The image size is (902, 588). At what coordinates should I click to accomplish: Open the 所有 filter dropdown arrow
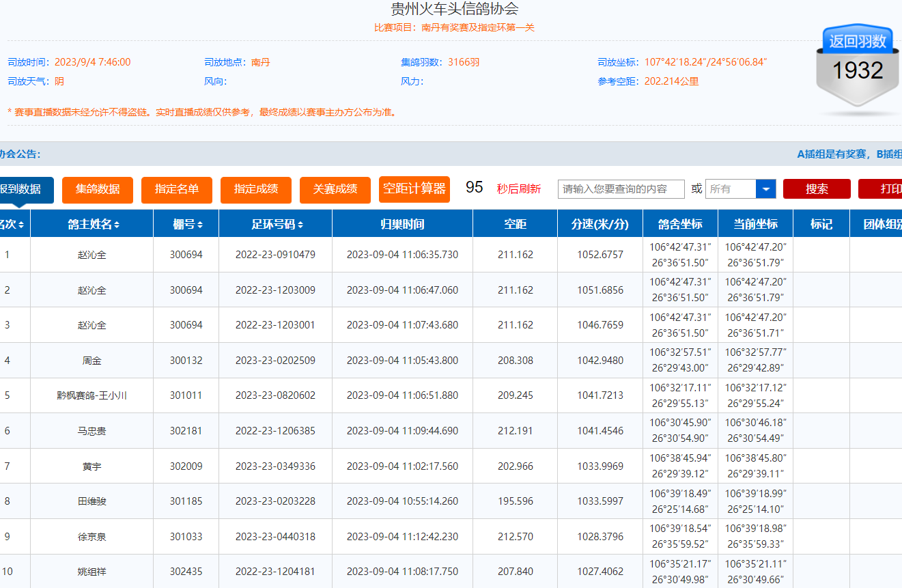[x=765, y=189]
